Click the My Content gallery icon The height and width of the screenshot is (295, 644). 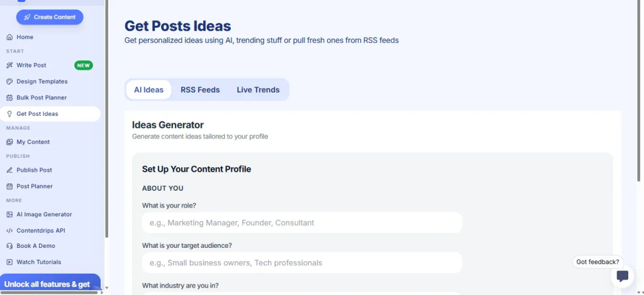9,142
